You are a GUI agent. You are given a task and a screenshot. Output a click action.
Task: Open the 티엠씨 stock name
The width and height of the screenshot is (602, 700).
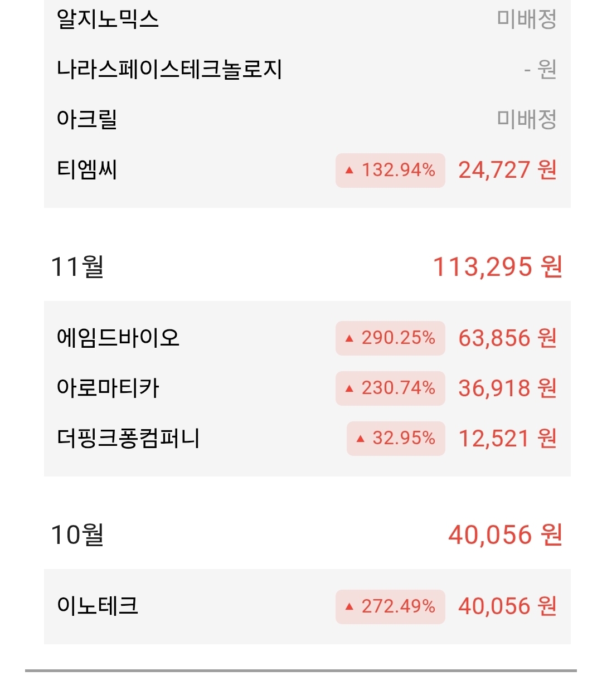[87, 169]
